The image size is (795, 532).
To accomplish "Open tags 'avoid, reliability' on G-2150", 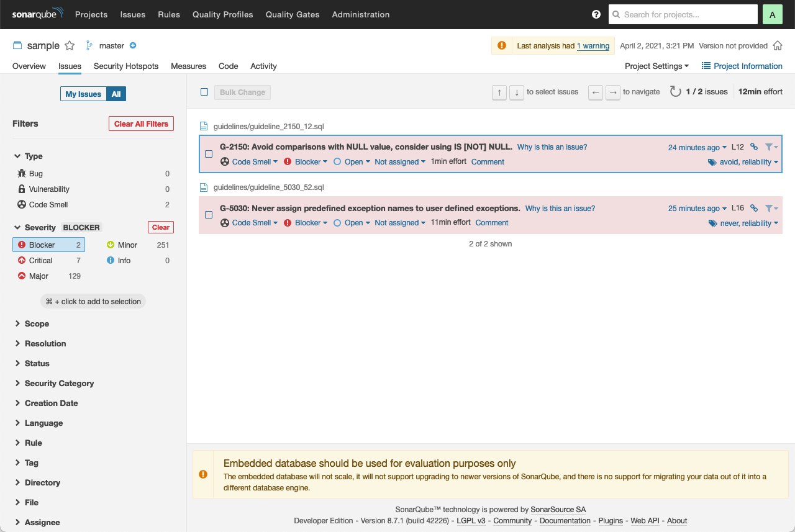I will click(x=743, y=162).
